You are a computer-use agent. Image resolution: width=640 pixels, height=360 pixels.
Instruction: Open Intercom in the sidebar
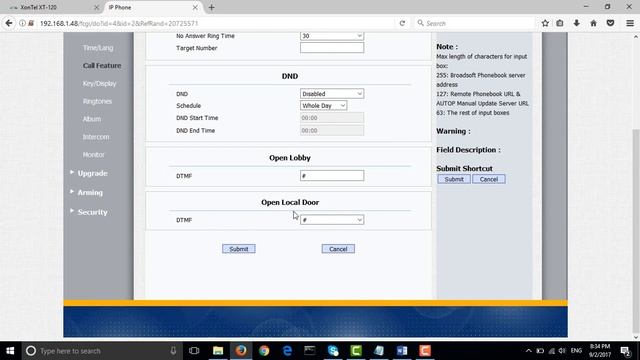coord(96,137)
